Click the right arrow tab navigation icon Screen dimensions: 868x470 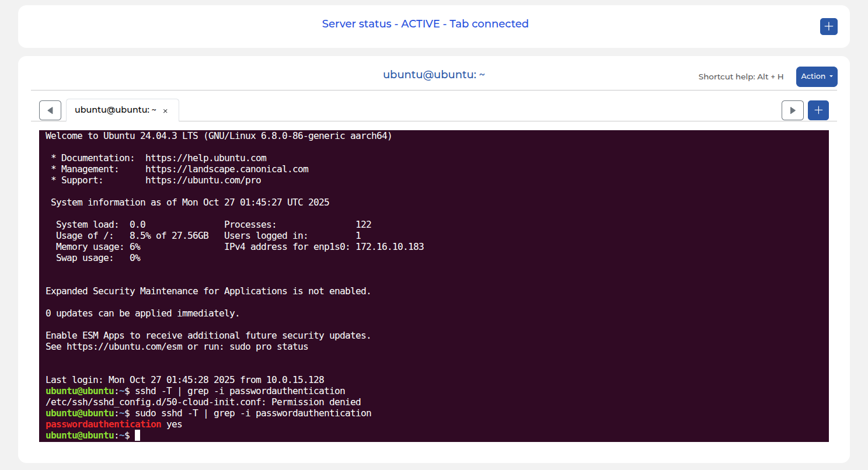[792, 110]
